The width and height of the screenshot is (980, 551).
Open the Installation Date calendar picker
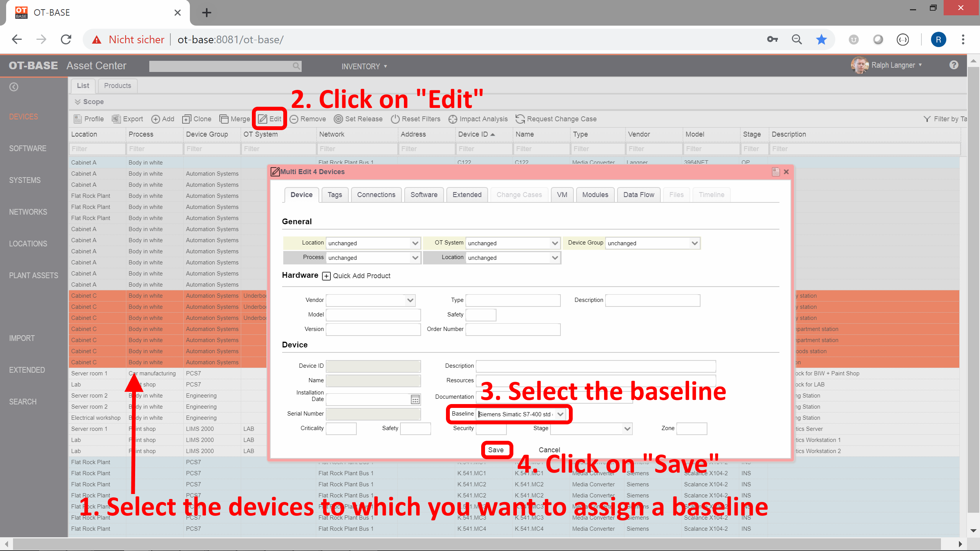coord(415,399)
